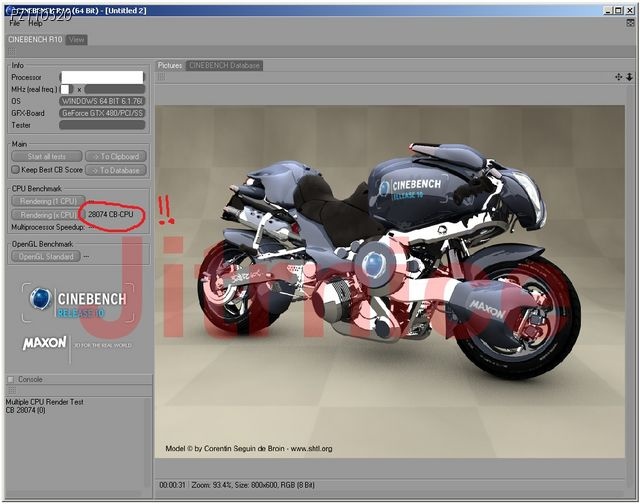Open the Help menu
This screenshot has height=504, width=640.
(x=35, y=23)
